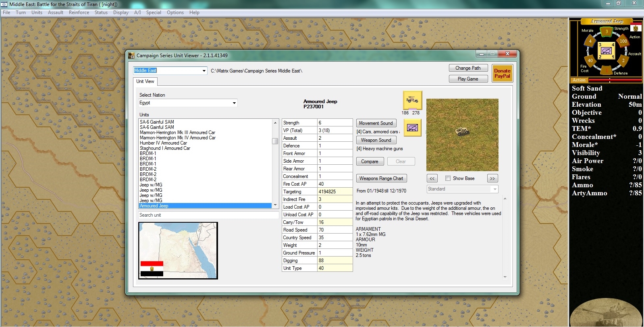Click the Egyptian flag in the unit info panel
The height and width of the screenshot is (327, 644).
click(636, 28)
